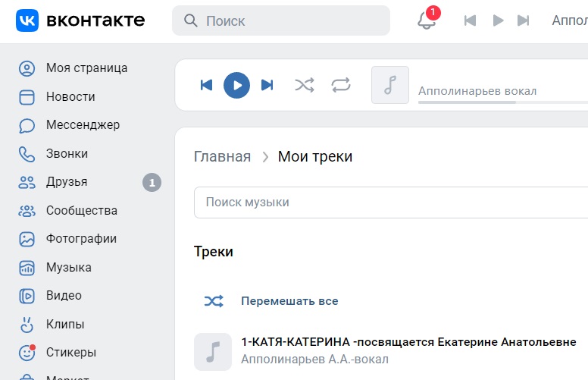
Task: Play track 1-КАТЯ-КАТЕРИНА
Action: [x=408, y=342]
